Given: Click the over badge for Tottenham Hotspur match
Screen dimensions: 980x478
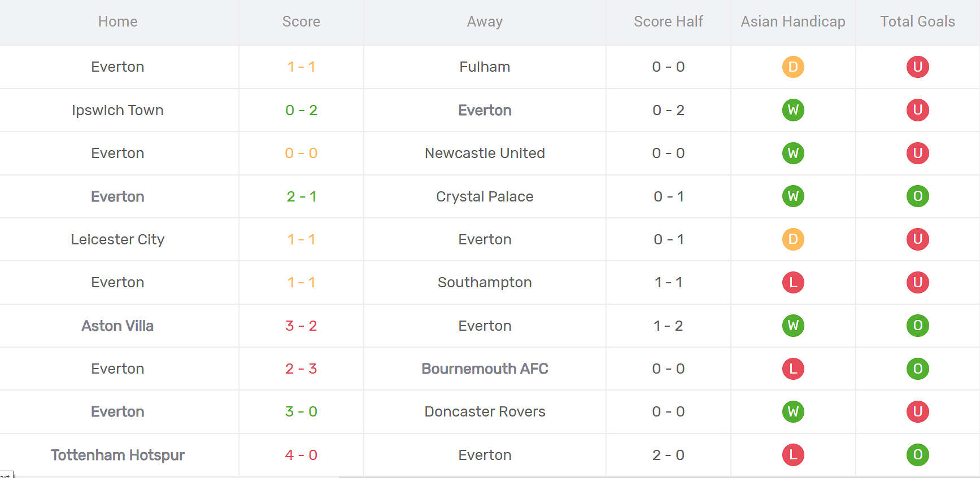Looking at the screenshot, I should pyautogui.click(x=917, y=455).
